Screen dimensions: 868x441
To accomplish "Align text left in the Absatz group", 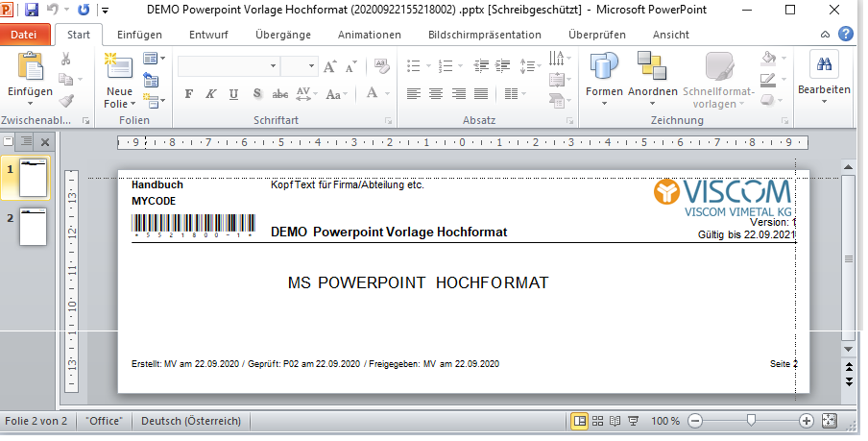I will coord(414,93).
